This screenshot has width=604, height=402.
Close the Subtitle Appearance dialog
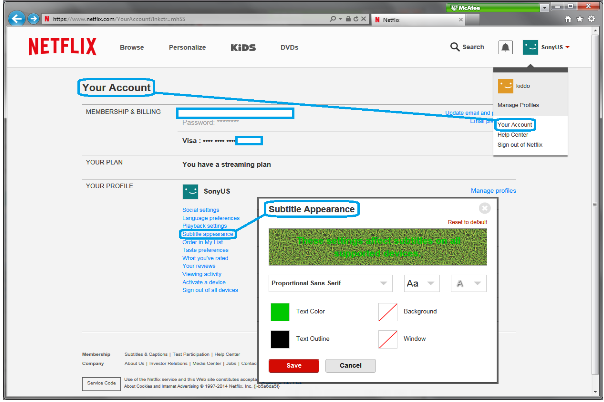[484, 208]
